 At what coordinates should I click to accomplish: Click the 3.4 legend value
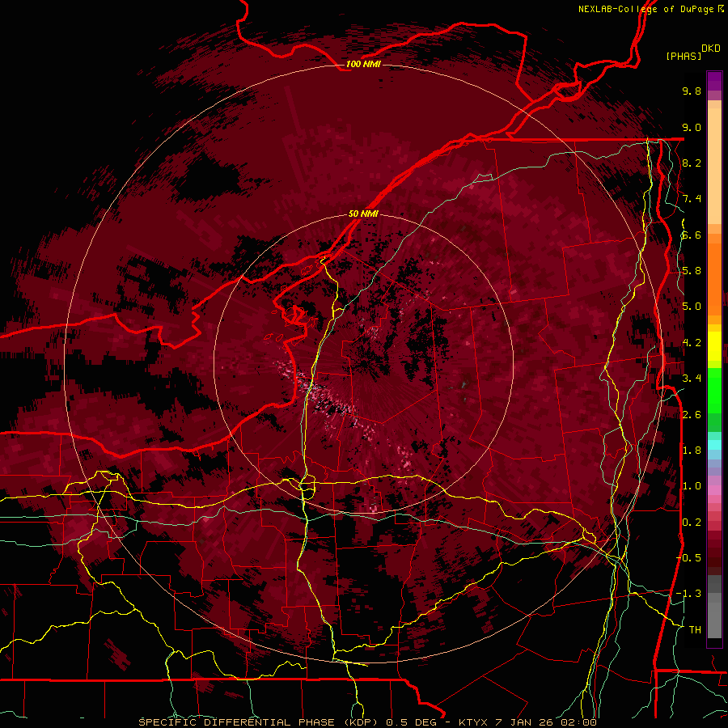point(692,379)
